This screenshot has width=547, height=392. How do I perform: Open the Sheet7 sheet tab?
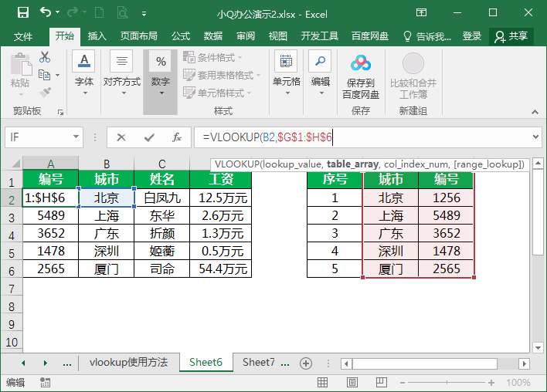(x=259, y=363)
